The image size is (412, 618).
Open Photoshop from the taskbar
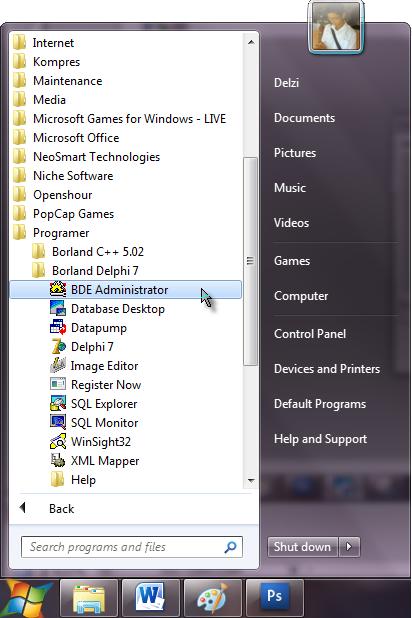click(x=274, y=599)
